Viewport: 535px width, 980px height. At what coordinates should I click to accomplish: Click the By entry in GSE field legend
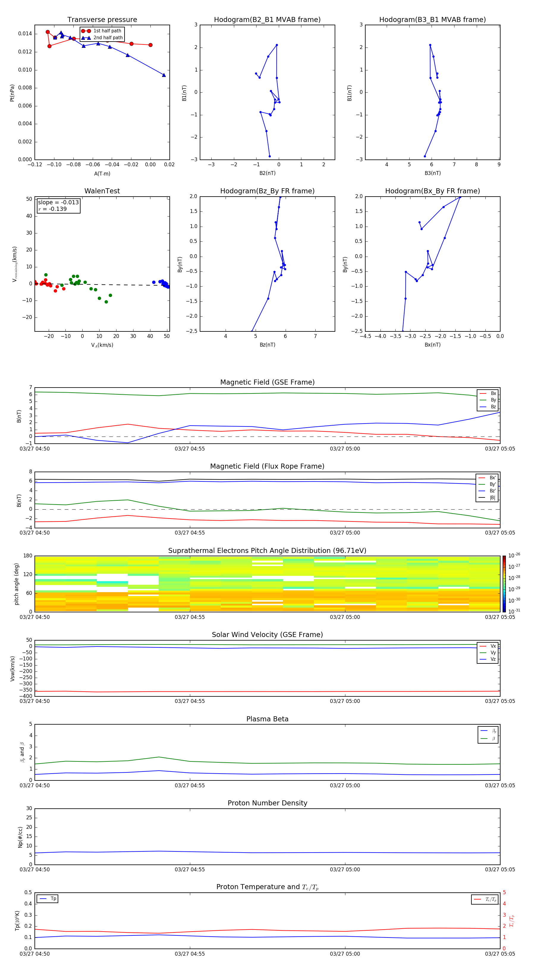[488, 400]
